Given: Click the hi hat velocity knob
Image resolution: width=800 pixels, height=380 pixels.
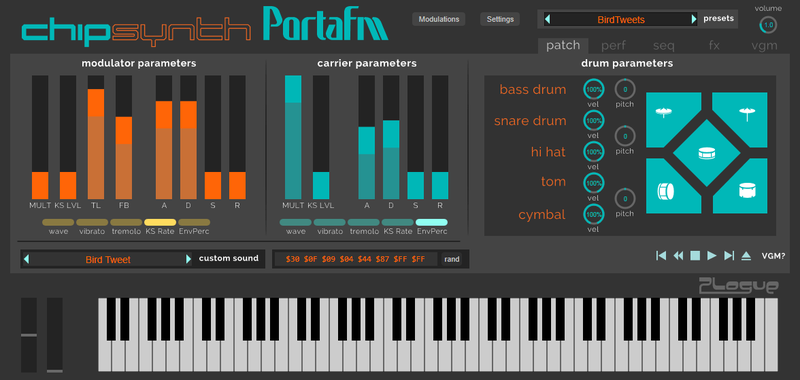Looking at the screenshot, I should tap(593, 152).
